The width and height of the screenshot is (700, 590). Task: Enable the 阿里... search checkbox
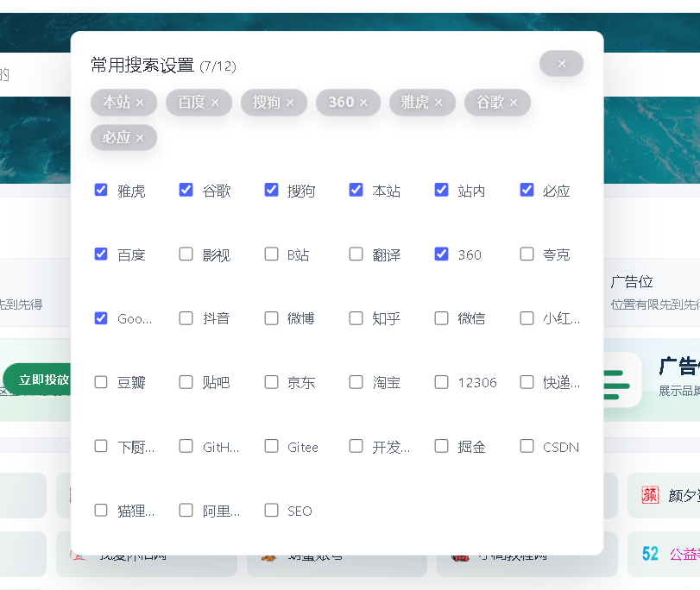point(186,510)
